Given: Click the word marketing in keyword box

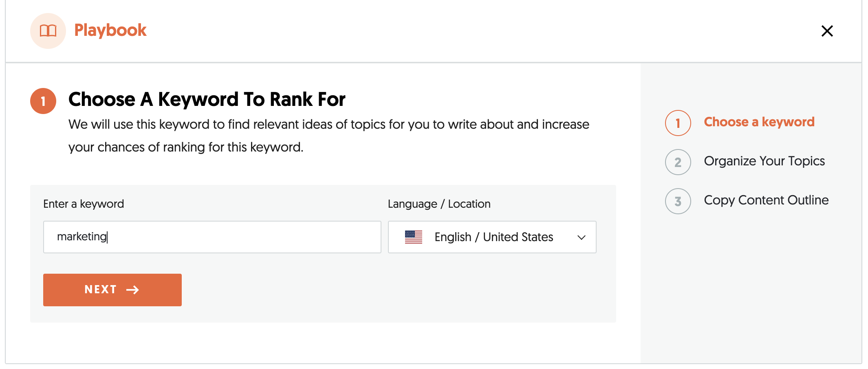Looking at the screenshot, I should point(82,237).
